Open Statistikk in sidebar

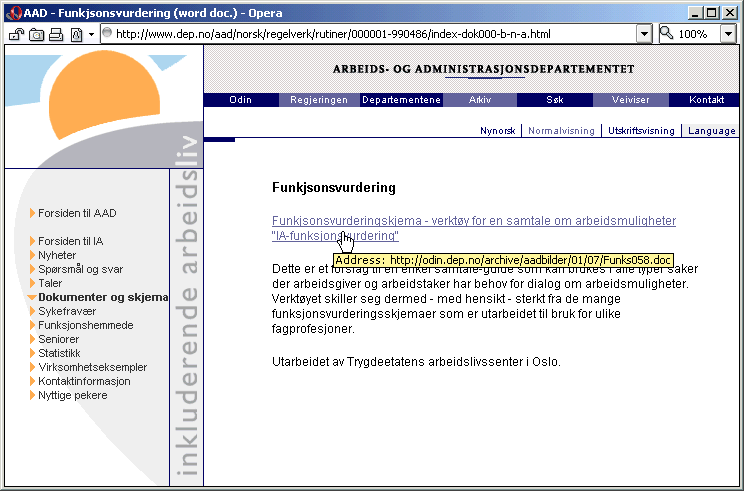click(x=59, y=353)
